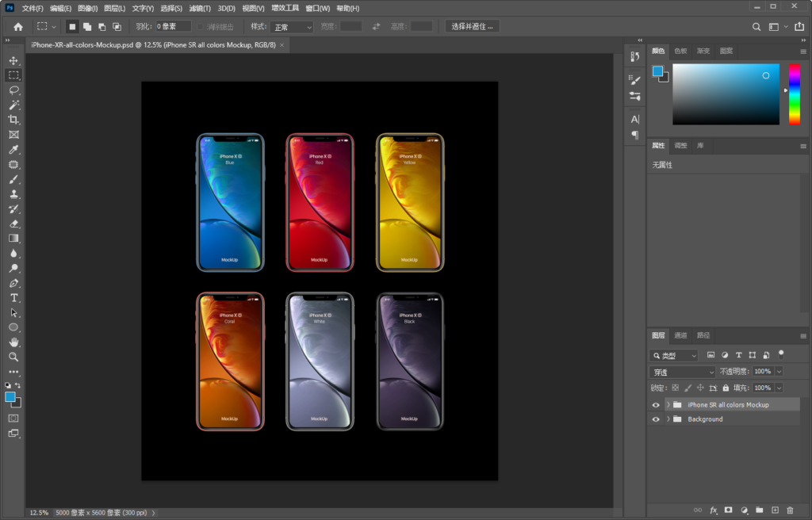This screenshot has width=812, height=520.
Task: Swap width and height arrows icon
Action: pyautogui.click(x=376, y=26)
